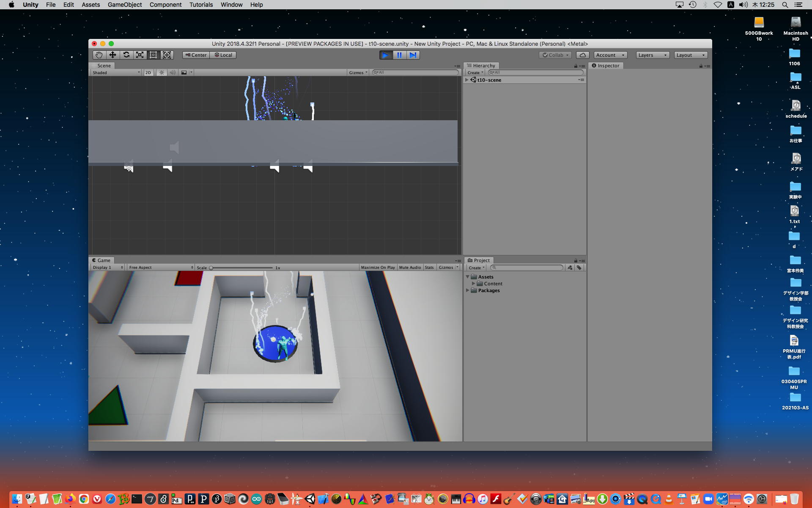Screen dimensions: 812x508
Task: Toggle 2D view mode in Scene
Action: click(148, 73)
